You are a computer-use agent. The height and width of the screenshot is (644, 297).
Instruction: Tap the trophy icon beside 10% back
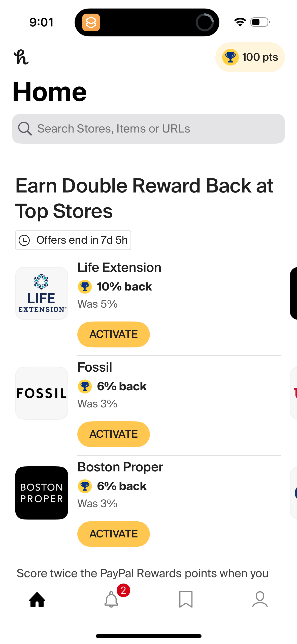coord(85,287)
